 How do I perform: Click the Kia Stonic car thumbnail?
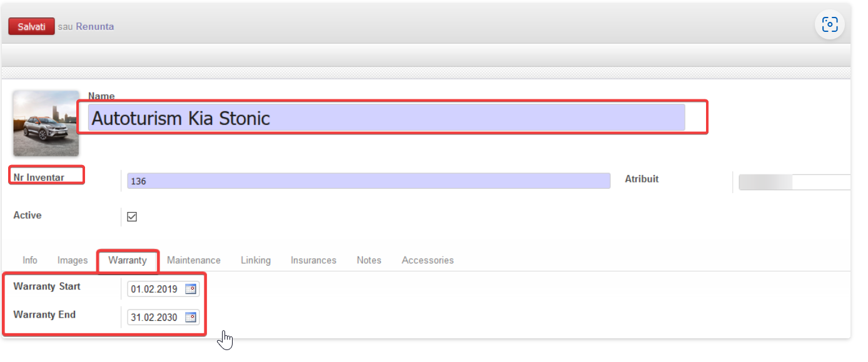46,123
